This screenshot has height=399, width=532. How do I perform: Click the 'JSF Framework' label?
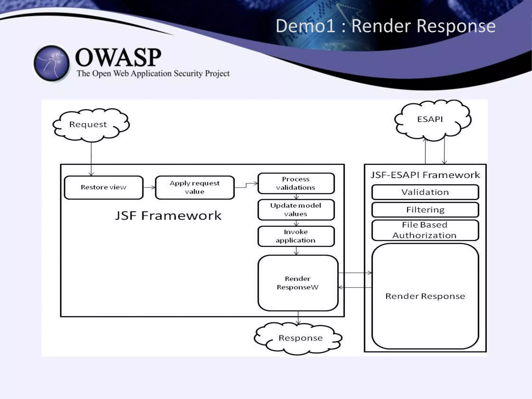[x=168, y=216]
